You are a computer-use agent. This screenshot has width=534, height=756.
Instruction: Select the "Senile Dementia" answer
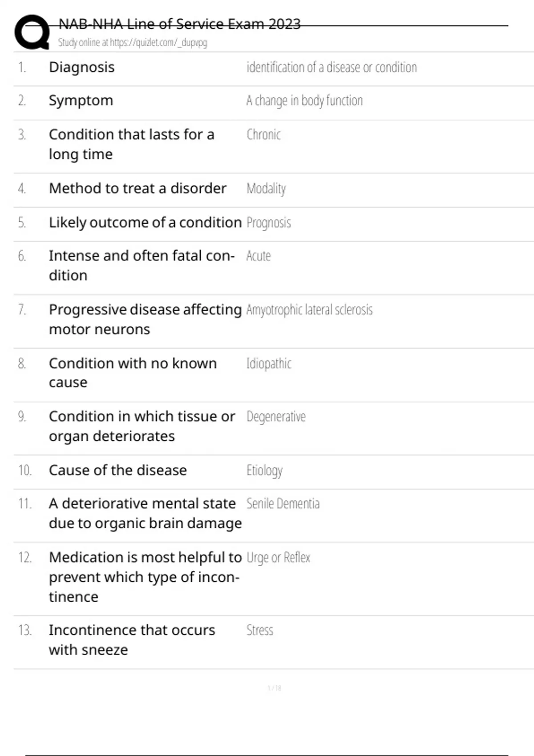point(283,503)
